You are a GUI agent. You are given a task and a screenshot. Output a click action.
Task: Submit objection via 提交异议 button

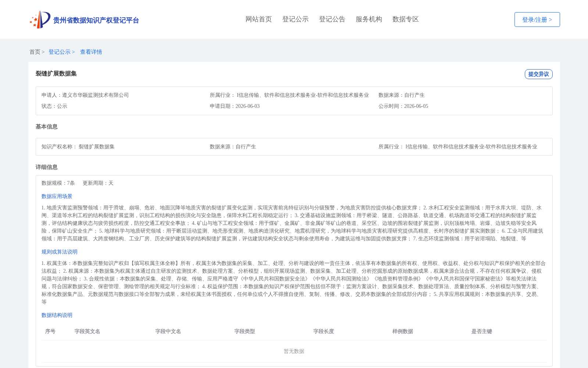point(538,74)
